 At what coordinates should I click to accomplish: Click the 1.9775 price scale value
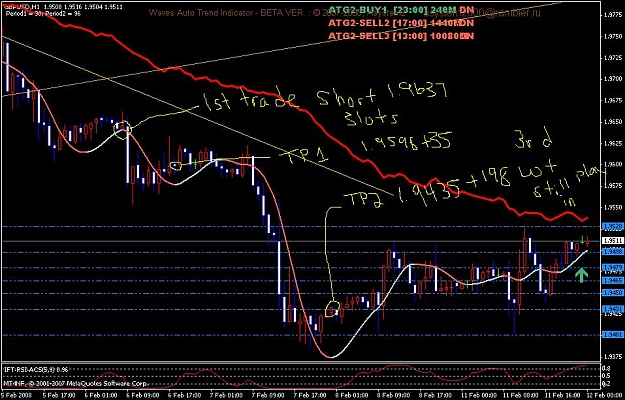[613, 15]
